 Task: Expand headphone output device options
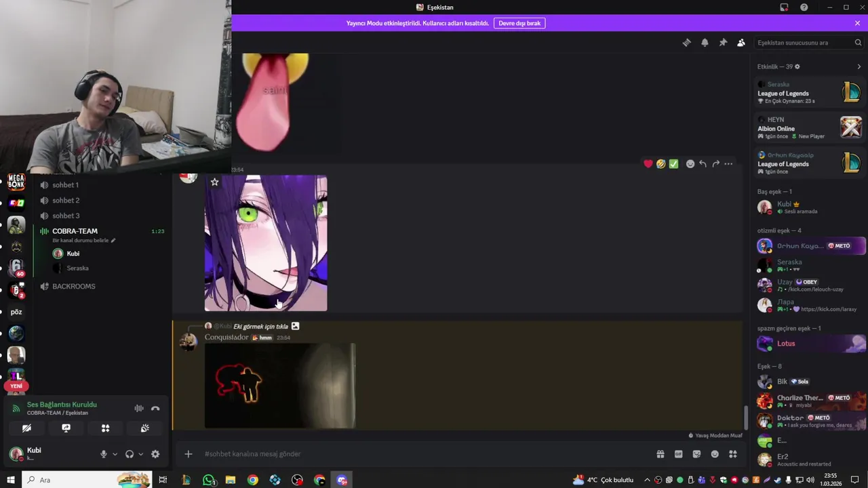[x=140, y=454]
